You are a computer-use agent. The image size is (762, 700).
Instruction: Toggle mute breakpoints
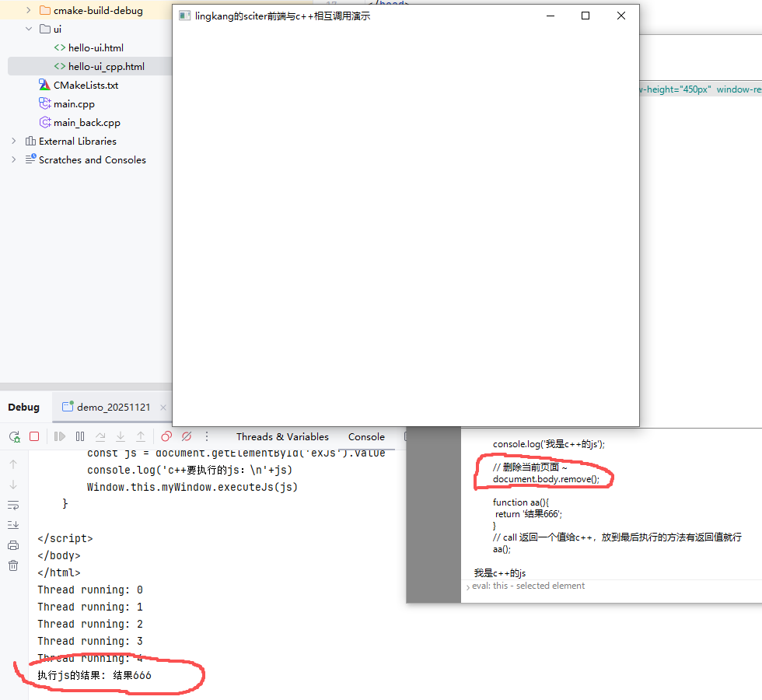[187, 436]
